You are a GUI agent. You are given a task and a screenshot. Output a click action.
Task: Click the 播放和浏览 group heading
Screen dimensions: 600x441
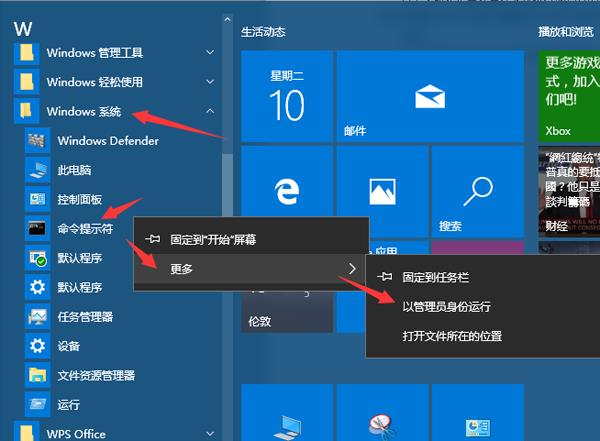pyautogui.click(x=566, y=32)
